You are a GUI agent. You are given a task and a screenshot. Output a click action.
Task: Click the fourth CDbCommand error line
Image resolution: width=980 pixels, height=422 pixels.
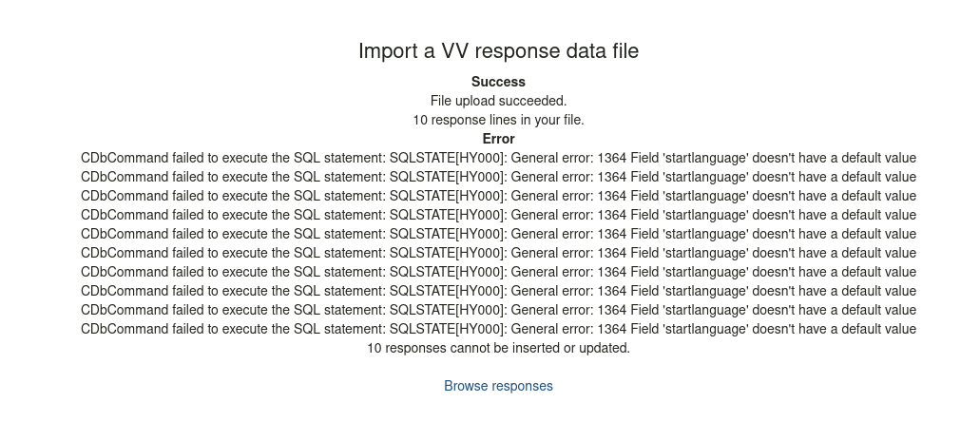(498, 215)
